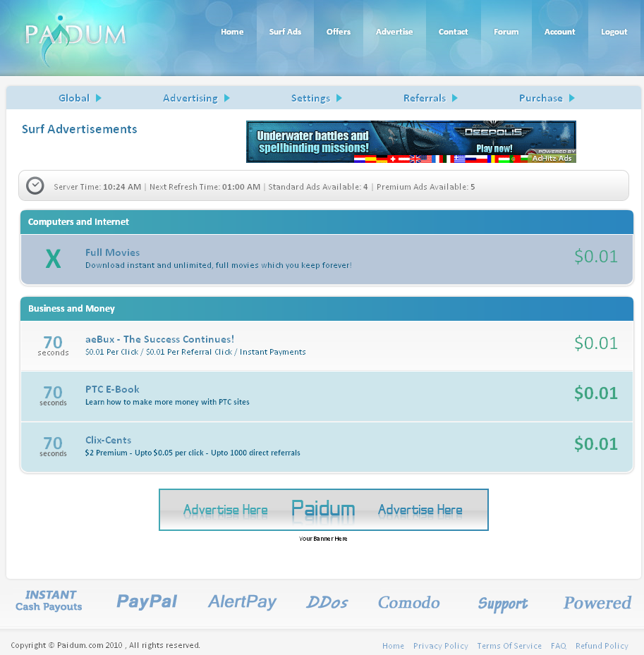Click the $0.01 value on PTC E-Book row
This screenshot has height=655, width=644.
point(596,393)
